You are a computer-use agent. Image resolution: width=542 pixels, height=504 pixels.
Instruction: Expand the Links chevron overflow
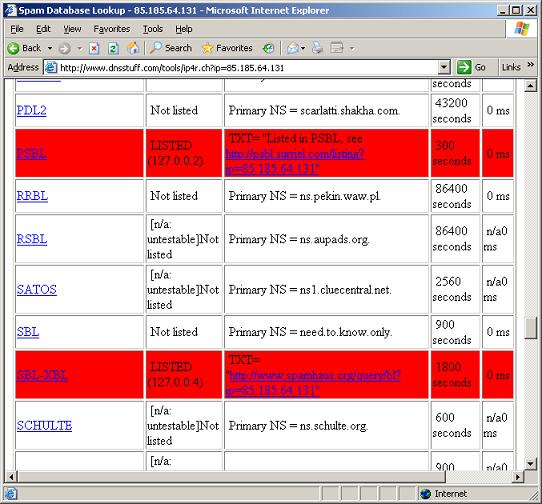point(531,65)
